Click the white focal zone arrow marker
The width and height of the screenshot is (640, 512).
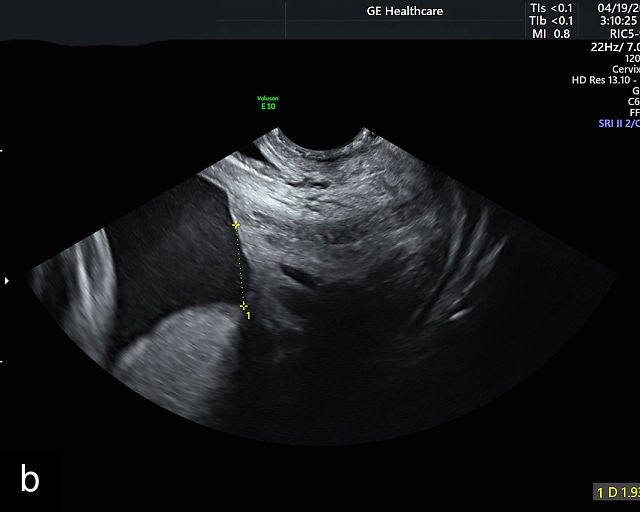coord(7,280)
